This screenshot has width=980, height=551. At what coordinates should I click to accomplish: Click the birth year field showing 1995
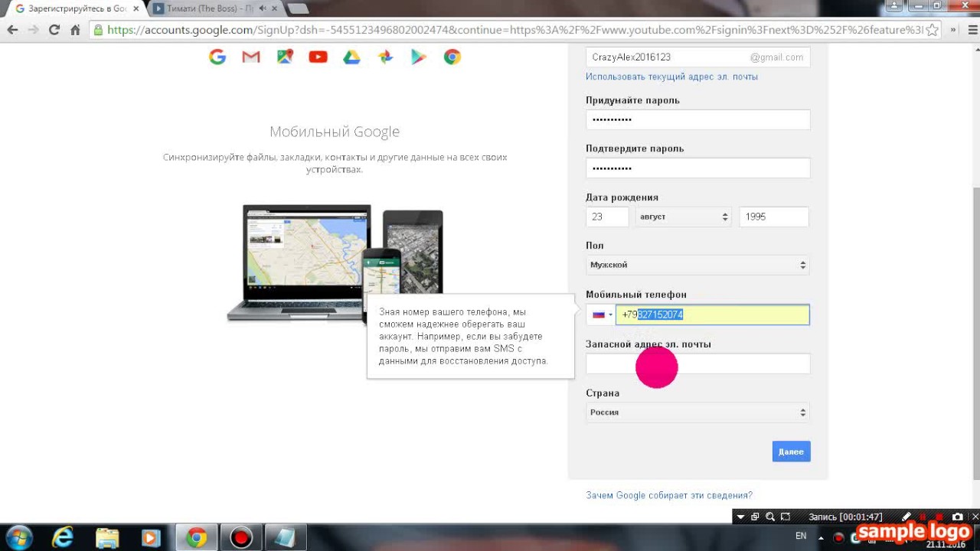click(774, 217)
